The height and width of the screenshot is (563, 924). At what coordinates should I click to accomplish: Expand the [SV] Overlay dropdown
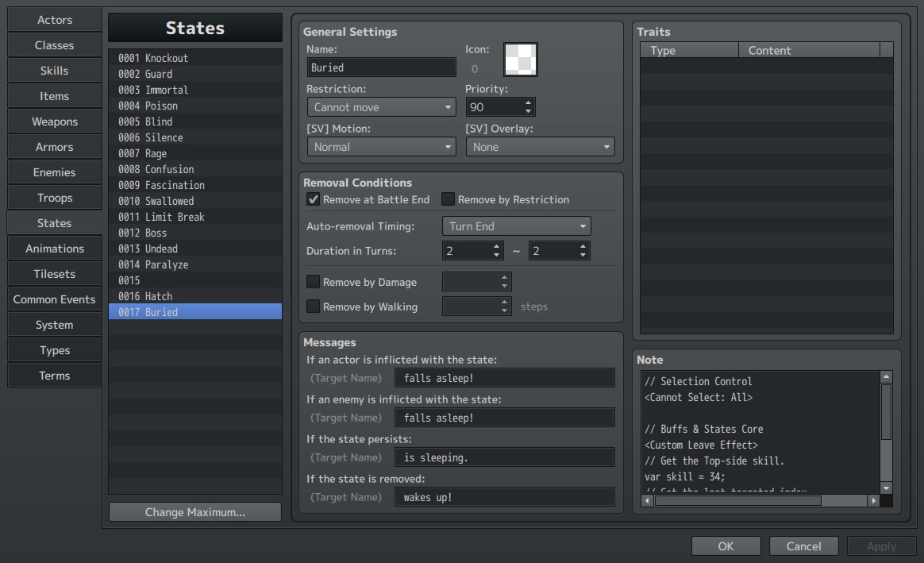click(540, 147)
